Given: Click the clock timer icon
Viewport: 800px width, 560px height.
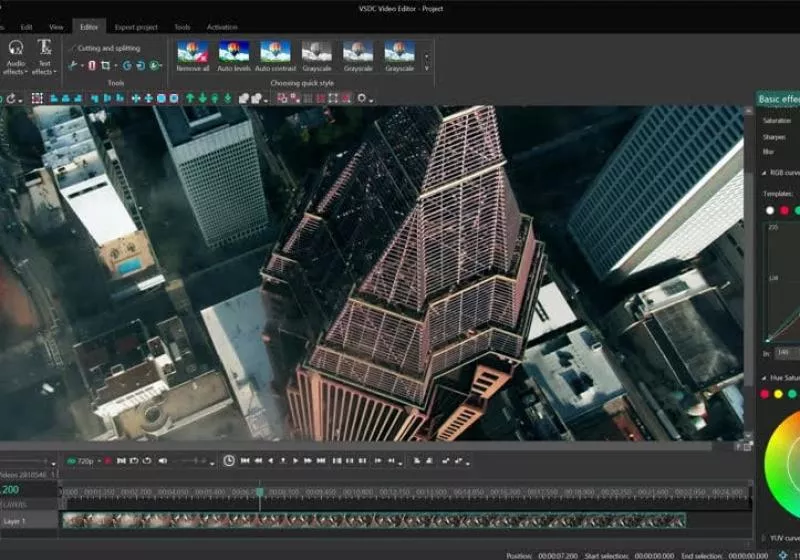Looking at the screenshot, I should coord(229,461).
